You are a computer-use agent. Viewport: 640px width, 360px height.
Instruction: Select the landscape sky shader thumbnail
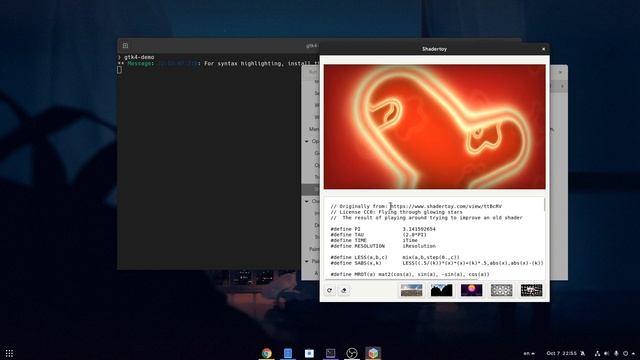[411, 290]
